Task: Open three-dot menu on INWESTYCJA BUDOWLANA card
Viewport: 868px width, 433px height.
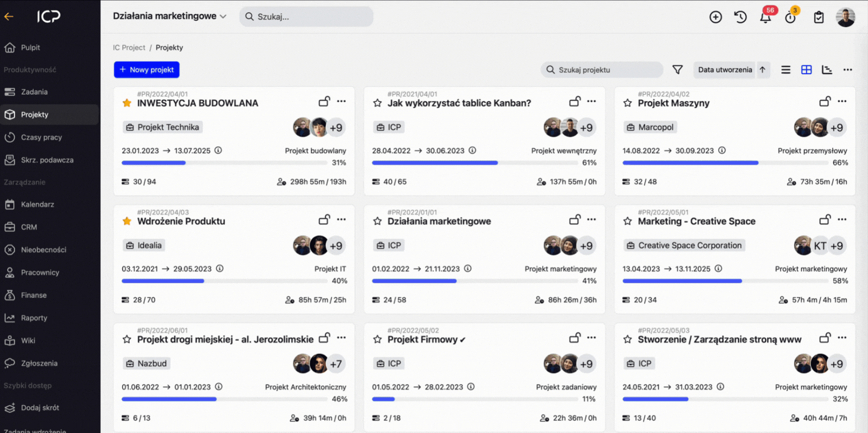Action: [x=341, y=101]
